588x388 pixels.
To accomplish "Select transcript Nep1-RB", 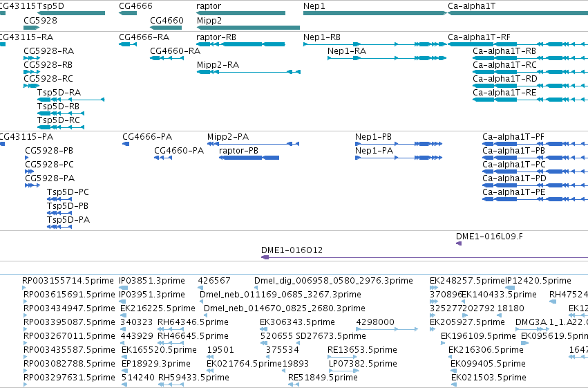I will (322, 37).
